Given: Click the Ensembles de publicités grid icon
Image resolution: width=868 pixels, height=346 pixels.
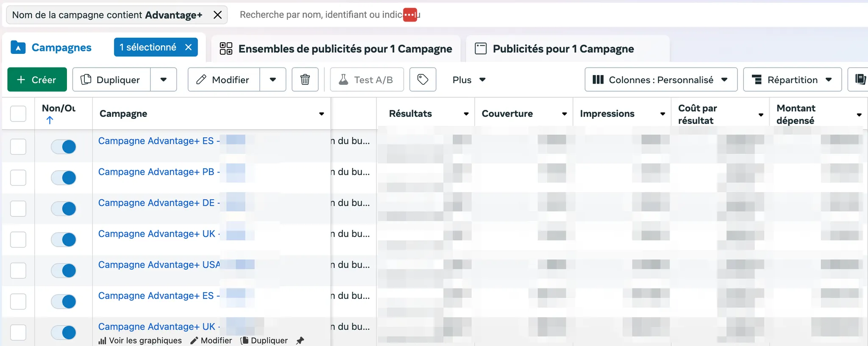Looking at the screenshot, I should click(226, 48).
